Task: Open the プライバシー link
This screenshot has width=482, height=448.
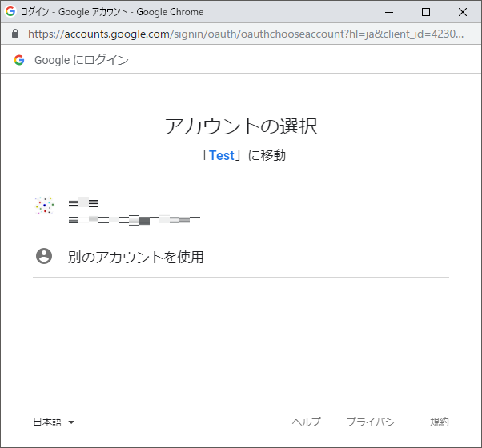Action: [x=375, y=422]
